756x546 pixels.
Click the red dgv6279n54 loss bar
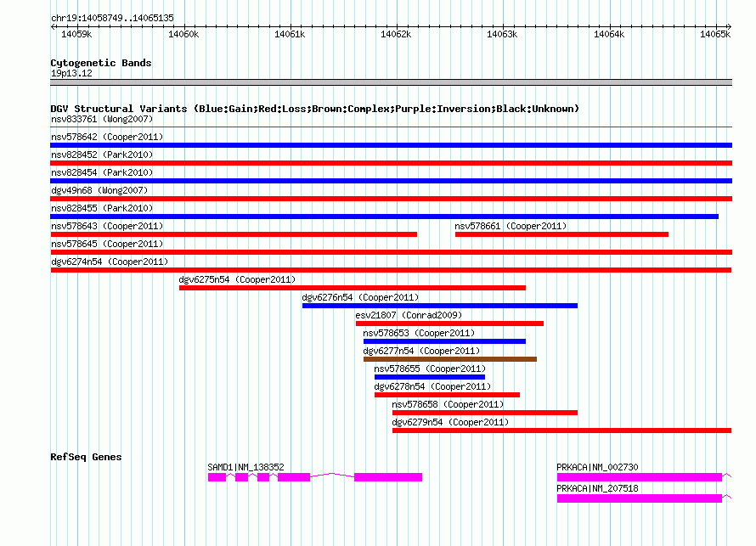pos(561,431)
